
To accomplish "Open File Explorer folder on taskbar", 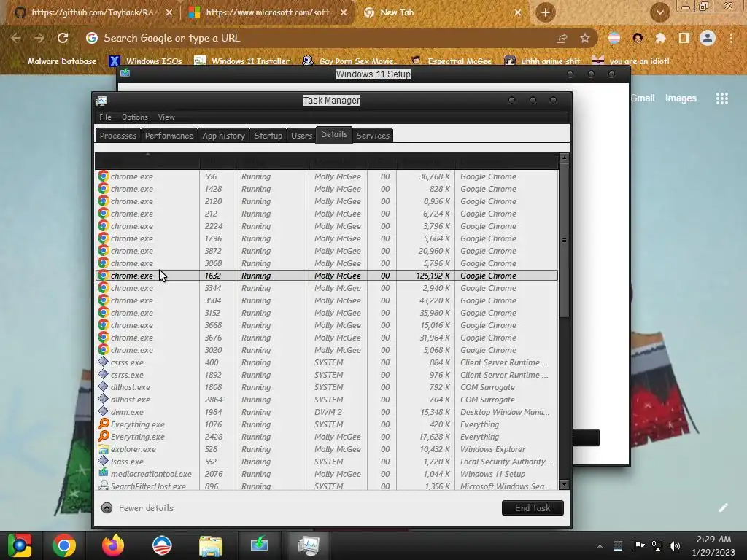I will (x=211, y=545).
